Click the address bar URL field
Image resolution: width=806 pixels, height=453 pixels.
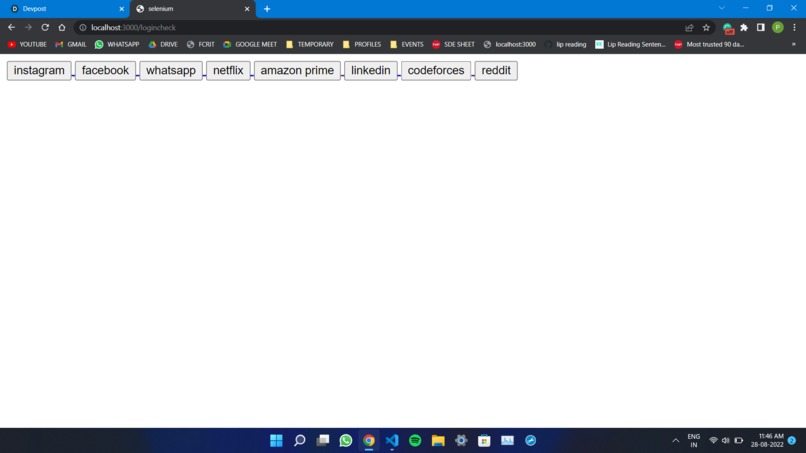click(x=380, y=27)
